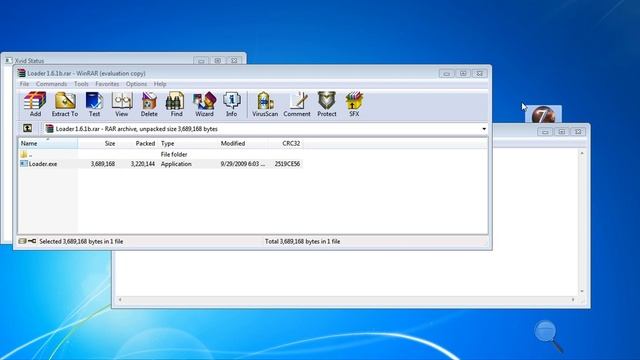Open the File menu
The width and height of the screenshot is (640, 360).
point(24,84)
